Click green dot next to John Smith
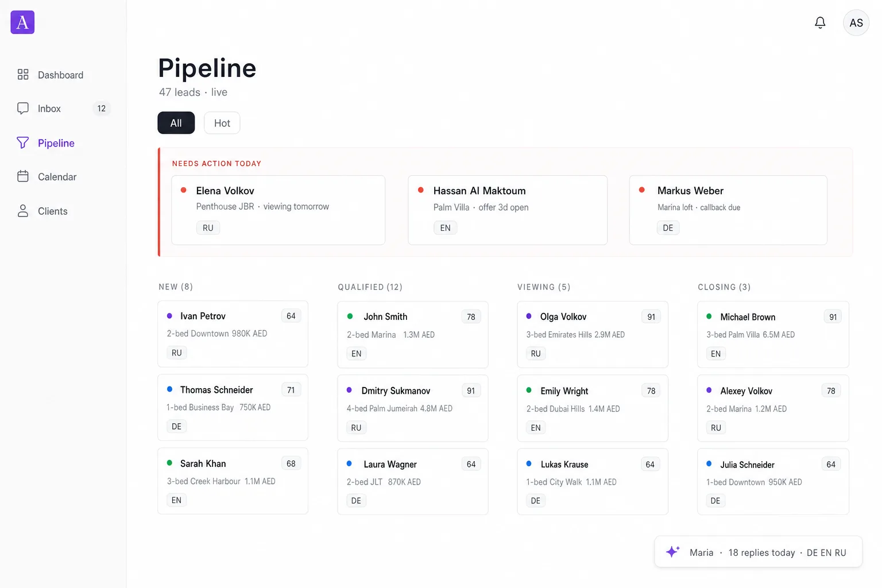 [x=350, y=316]
